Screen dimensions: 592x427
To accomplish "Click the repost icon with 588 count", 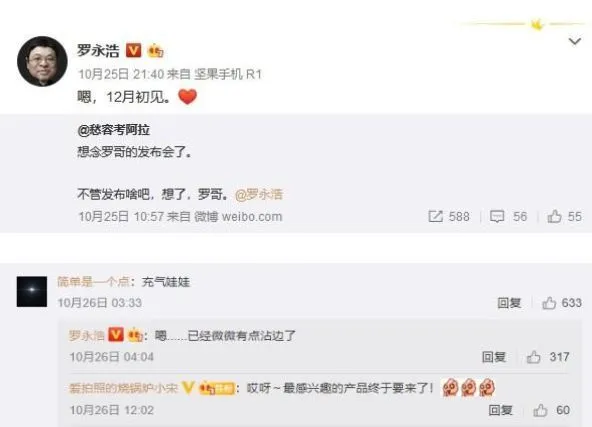I will coord(435,216).
